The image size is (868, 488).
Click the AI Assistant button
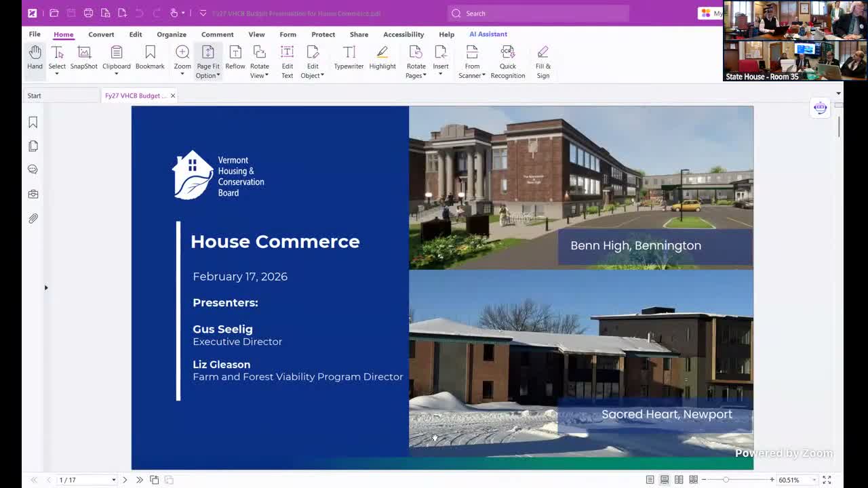(488, 34)
